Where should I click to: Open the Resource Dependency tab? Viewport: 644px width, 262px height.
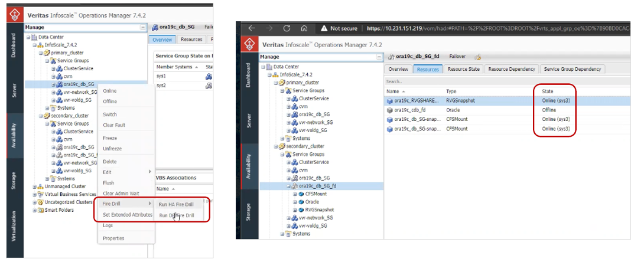pos(511,69)
